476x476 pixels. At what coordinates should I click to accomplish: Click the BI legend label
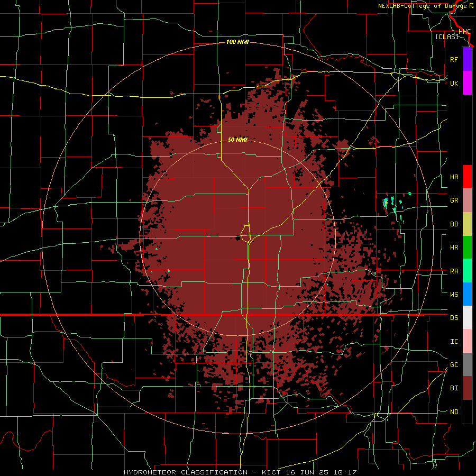click(x=454, y=388)
